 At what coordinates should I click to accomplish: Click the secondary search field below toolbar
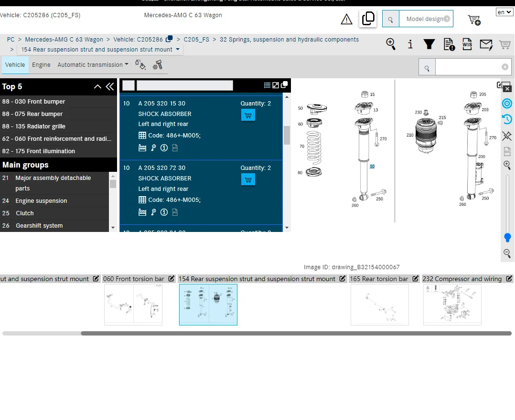coord(473,67)
